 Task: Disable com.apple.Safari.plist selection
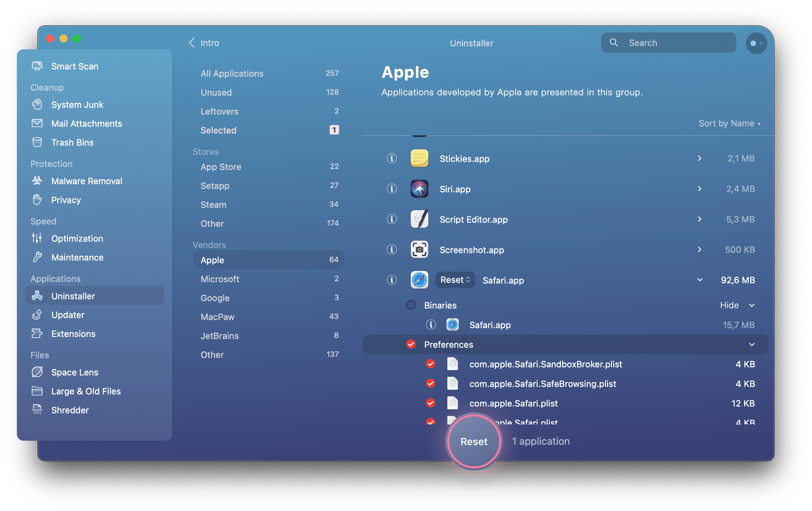(430, 403)
